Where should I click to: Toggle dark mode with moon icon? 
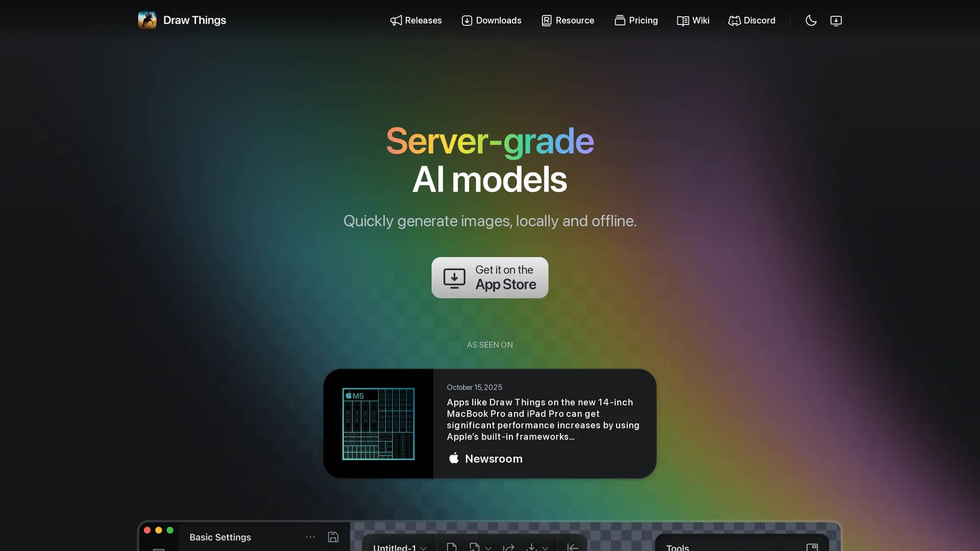click(x=811, y=20)
